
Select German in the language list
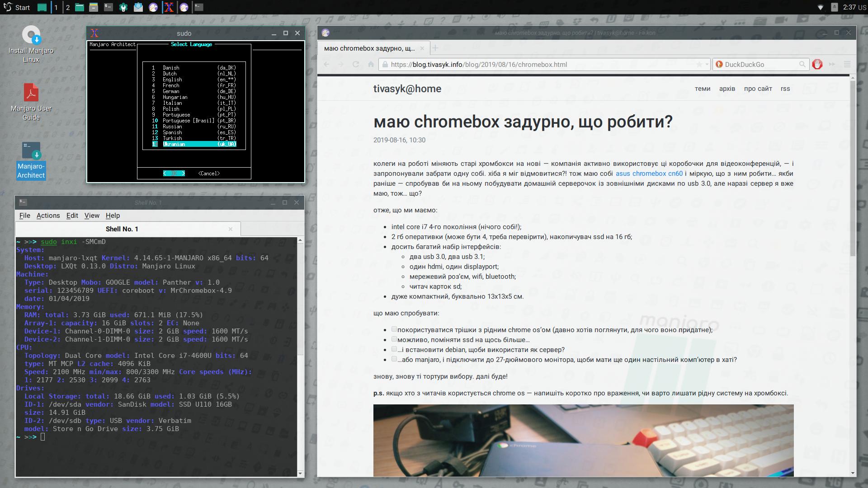(x=194, y=91)
